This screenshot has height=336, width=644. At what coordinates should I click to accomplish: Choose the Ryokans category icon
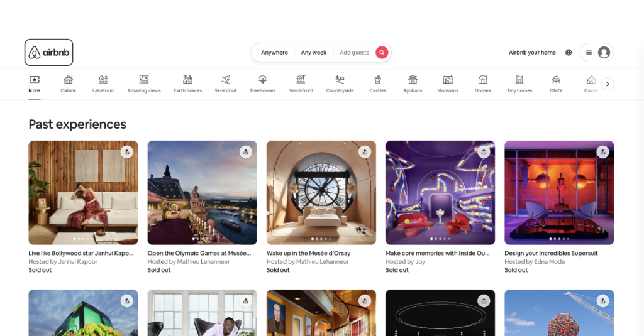coord(413,79)
